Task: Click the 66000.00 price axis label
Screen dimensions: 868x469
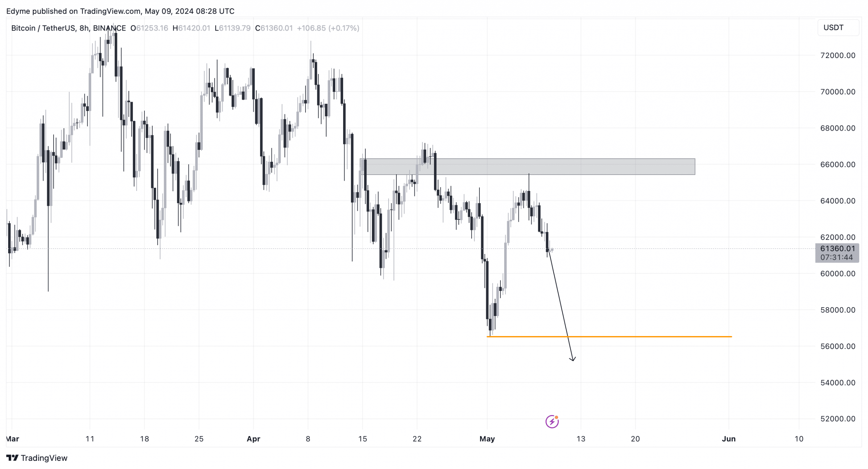Action: [x=837, y=164]
